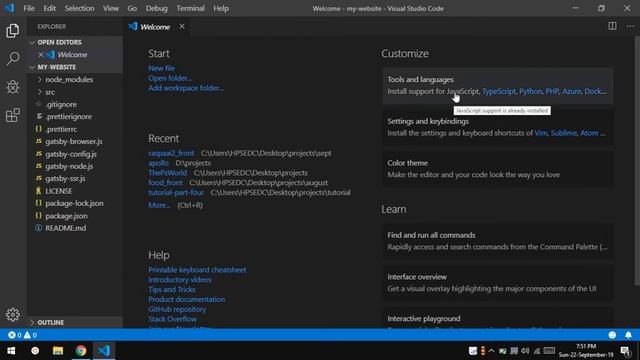The image size is (640, 360).
Task: Split the editor to the right
Action: point(612,26)
